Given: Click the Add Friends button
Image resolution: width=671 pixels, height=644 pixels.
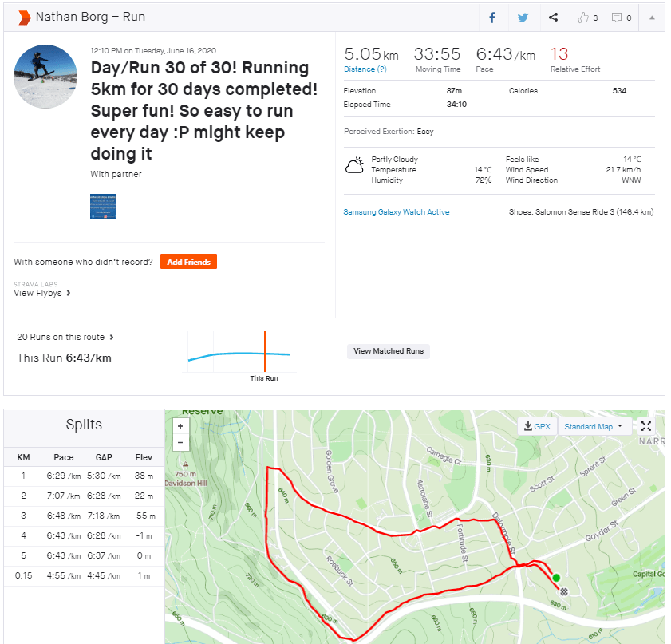Looking at the screenshot, I should tap(188, 262).
